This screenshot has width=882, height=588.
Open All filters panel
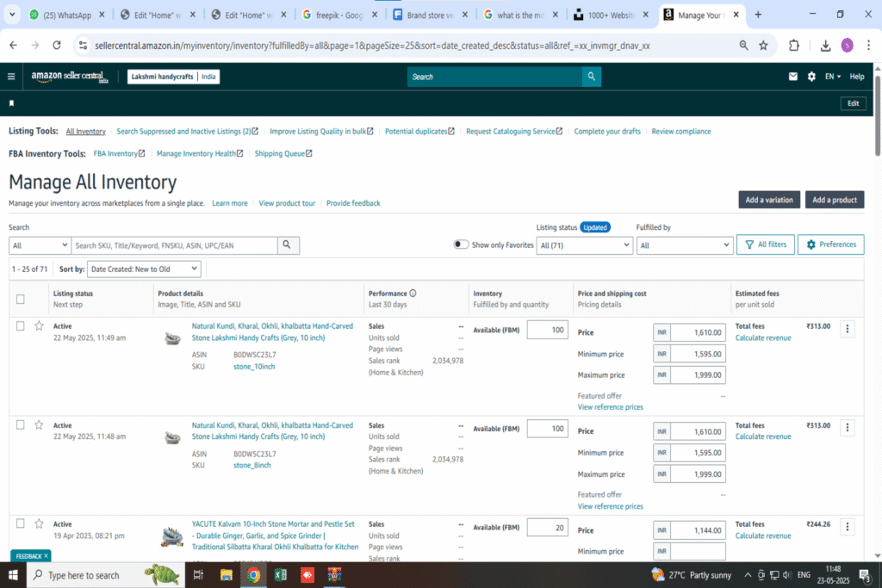click(x=766, y=244)
